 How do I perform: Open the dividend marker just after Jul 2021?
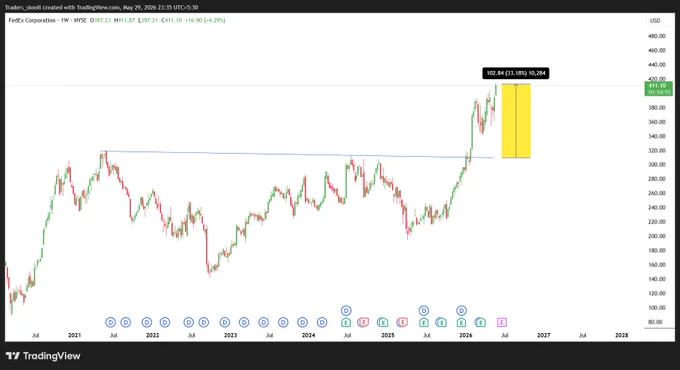coord(126,322)
